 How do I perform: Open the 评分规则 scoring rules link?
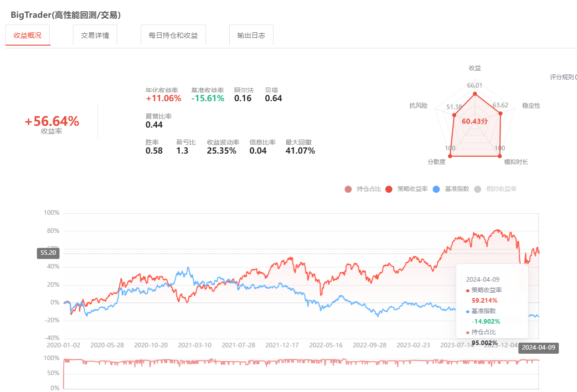(562, 77)
